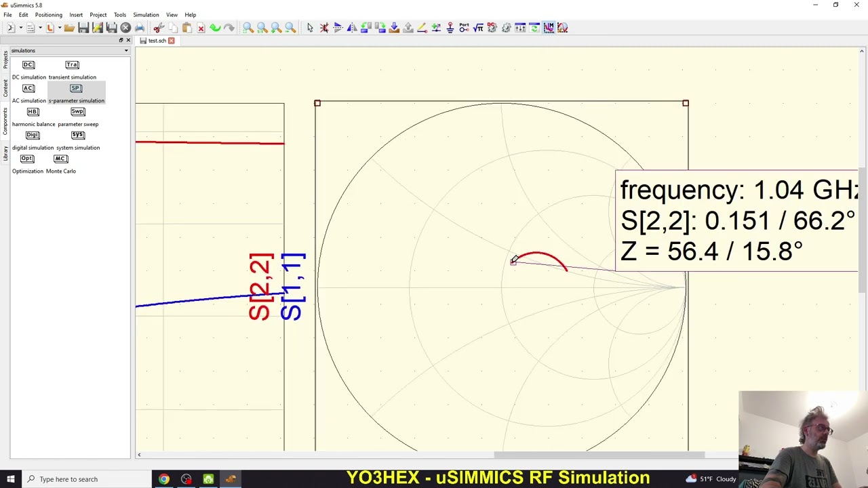The image size is (868, 488).
Task: Open the Help menu
Action: point(191,15)
